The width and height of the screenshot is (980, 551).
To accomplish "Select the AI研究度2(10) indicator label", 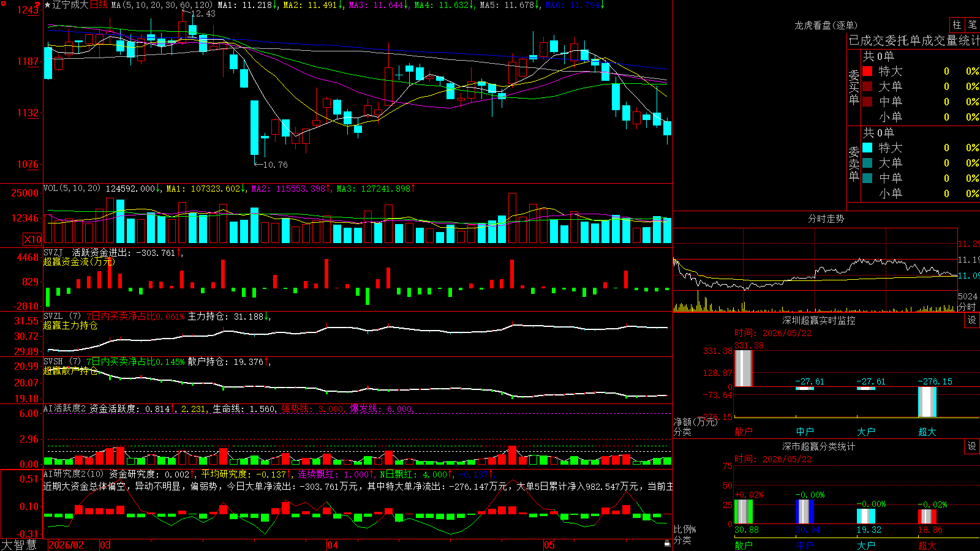I will (x=73, y=474).
